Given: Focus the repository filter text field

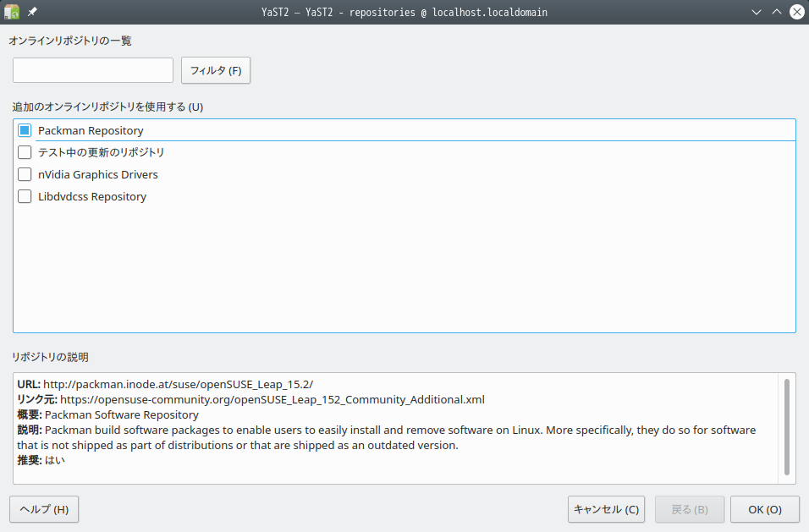Looking at the screenshot, I should 93,70.
